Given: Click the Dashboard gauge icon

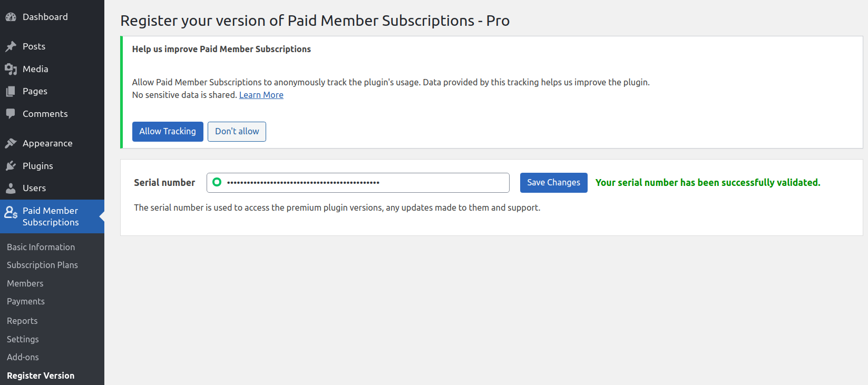Looking at the screenshot, I should pos(11,17).
